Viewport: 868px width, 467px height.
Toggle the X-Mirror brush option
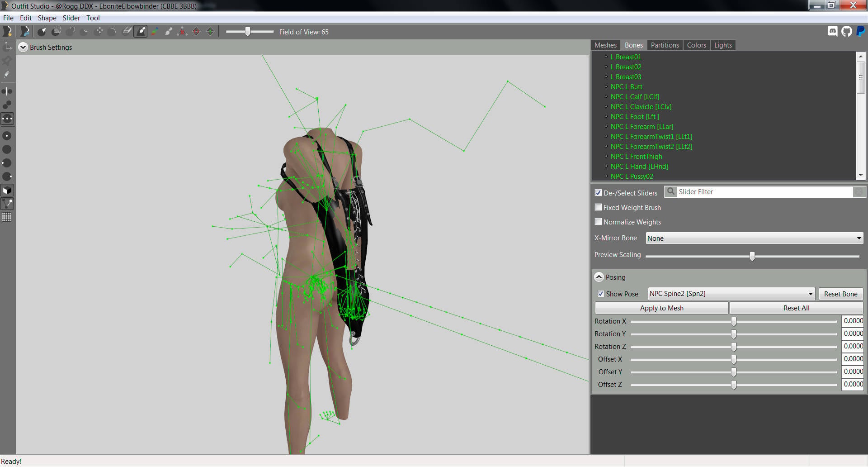[x=7, y=91]
